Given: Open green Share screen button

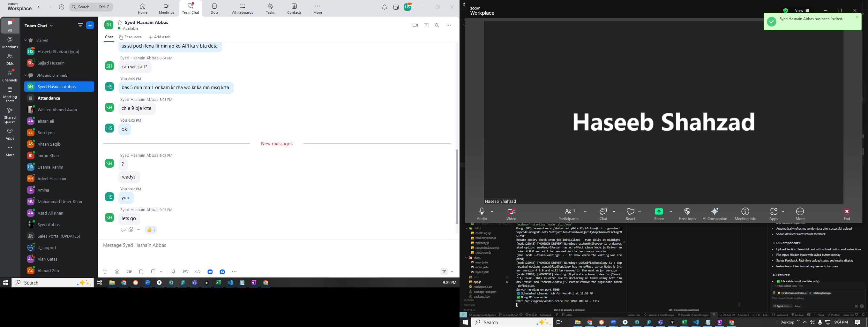Looking at the screenshot, I should click(659, 214).
